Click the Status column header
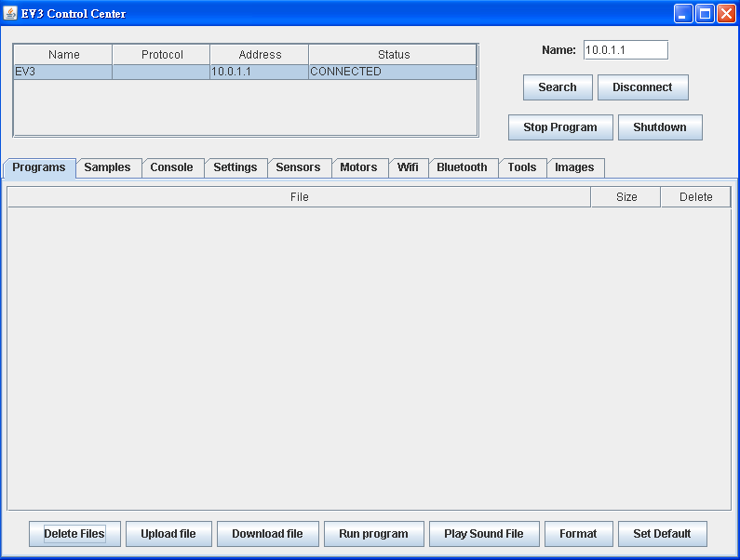 tap(393, 55)
